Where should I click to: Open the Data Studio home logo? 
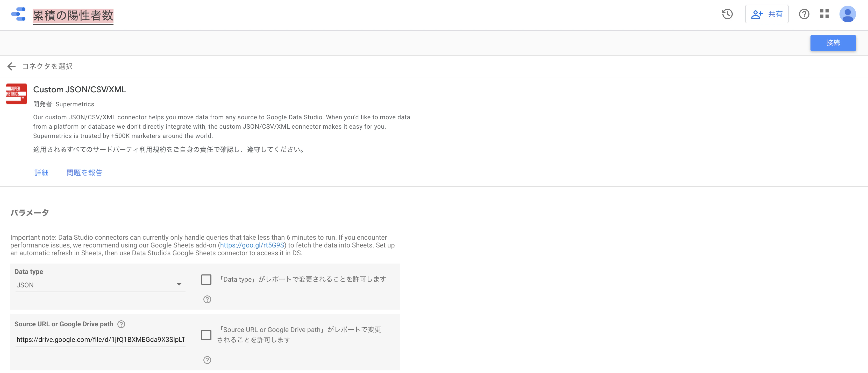pos(18,14)
